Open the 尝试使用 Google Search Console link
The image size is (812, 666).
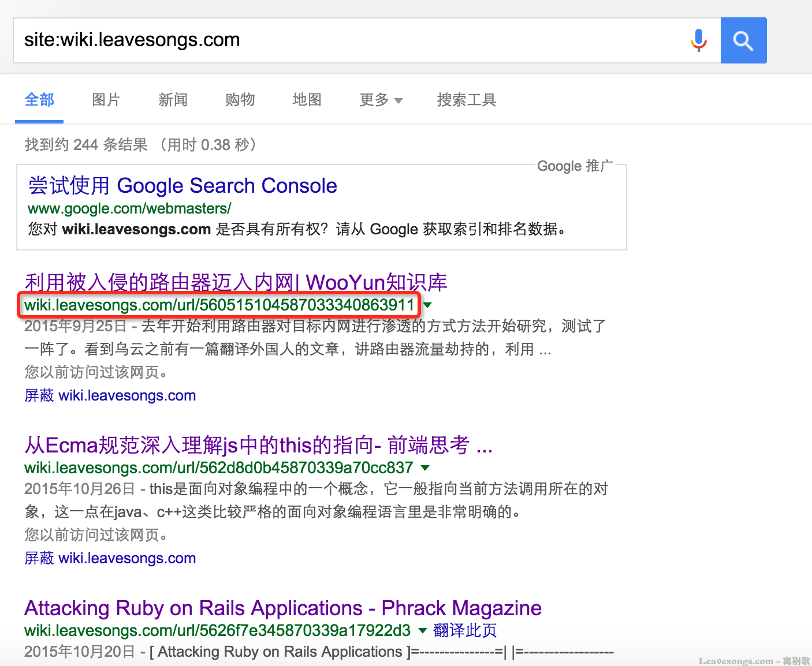coord(182,185)
